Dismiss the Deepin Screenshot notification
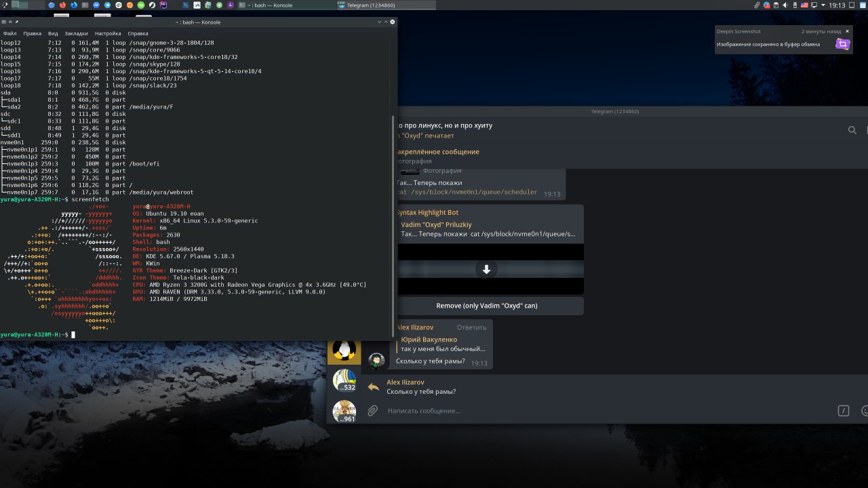 tap(848, 31)
